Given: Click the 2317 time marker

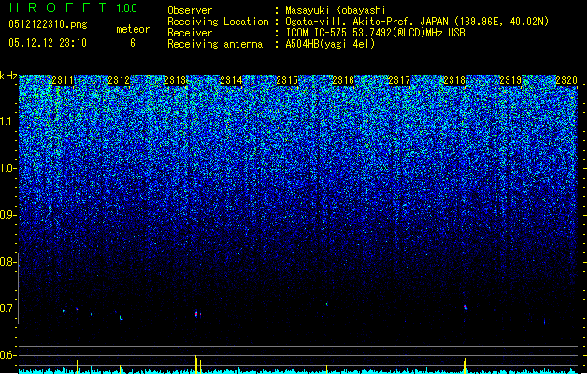Looking at the screenshot, I should [x=399, y=80].
